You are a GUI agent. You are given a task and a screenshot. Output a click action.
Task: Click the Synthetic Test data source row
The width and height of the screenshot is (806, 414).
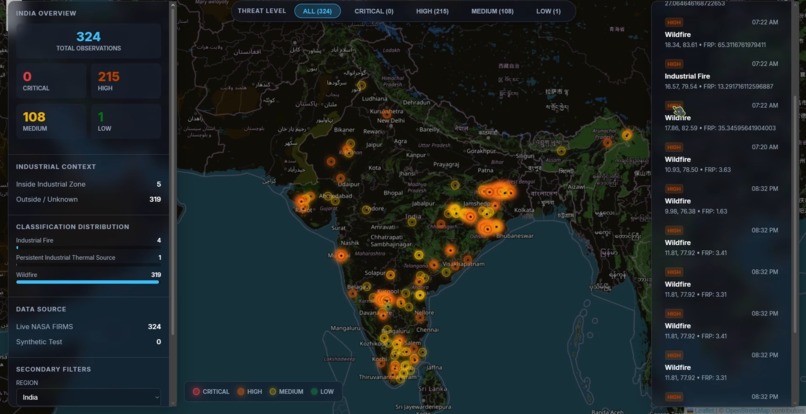pos(88,341)
